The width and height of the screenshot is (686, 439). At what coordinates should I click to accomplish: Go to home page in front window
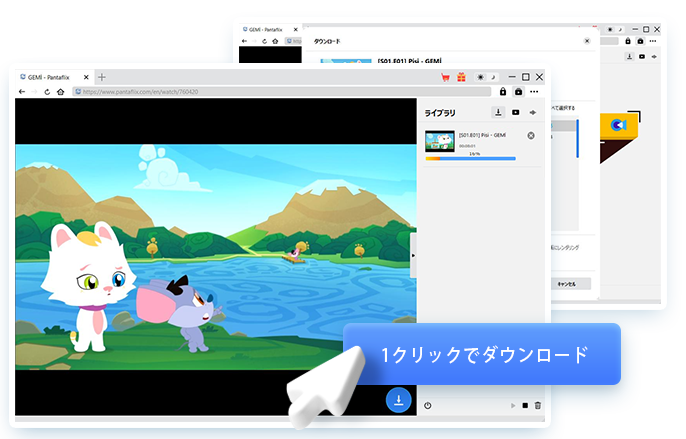pyautogui.click(x=61, y=91)
